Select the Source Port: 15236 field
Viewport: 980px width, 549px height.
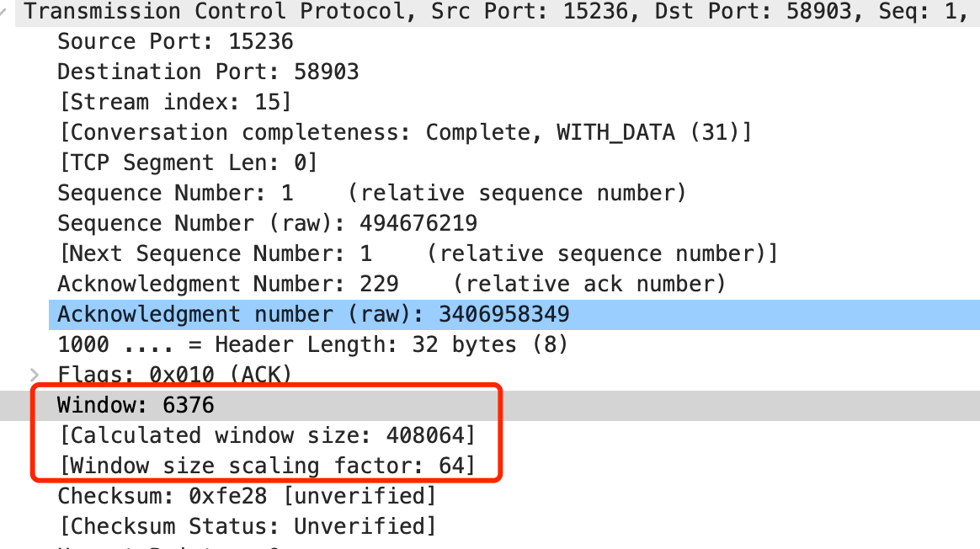(175, 41)
